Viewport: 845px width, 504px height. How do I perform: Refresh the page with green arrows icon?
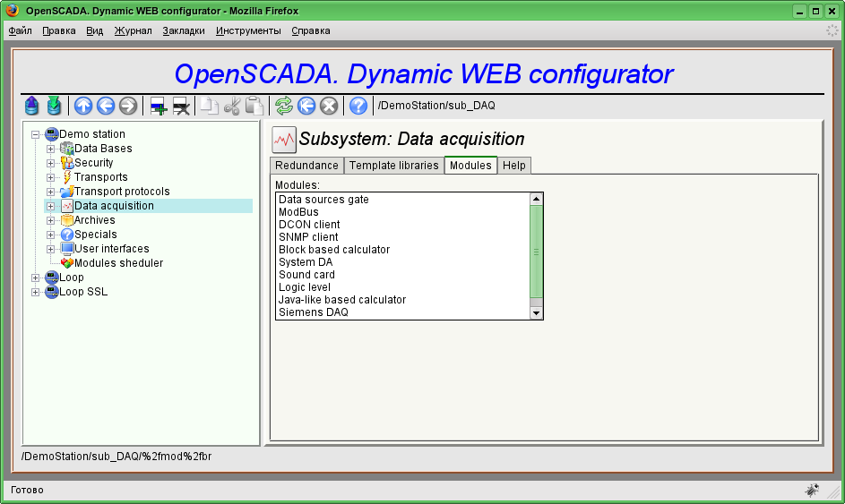click(x=284, y=106)
